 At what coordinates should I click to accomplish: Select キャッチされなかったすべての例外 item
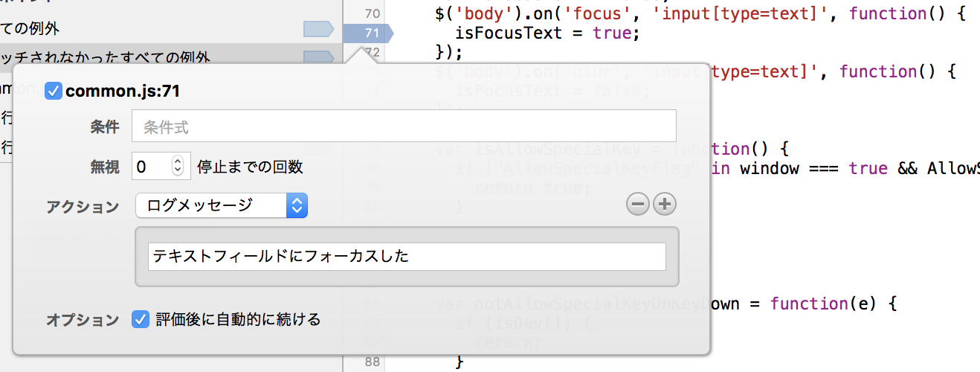(x=171, y=57)
